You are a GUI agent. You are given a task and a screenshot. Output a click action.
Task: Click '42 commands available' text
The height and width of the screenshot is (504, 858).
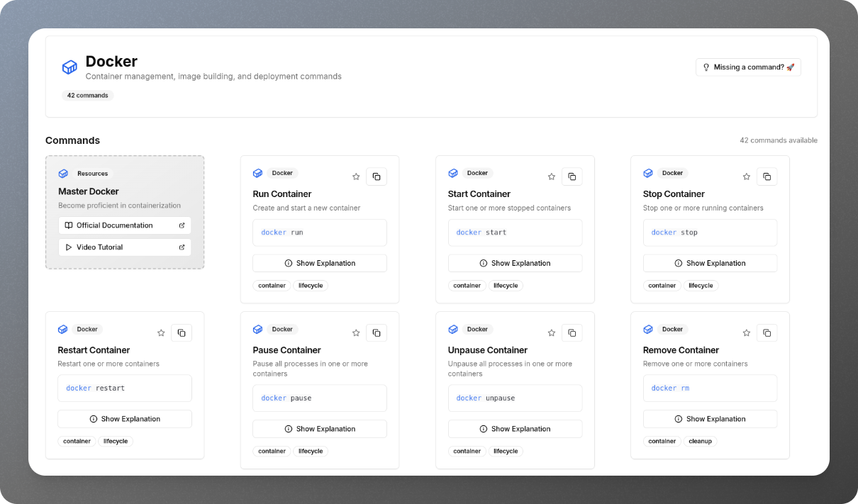point(779,140)
